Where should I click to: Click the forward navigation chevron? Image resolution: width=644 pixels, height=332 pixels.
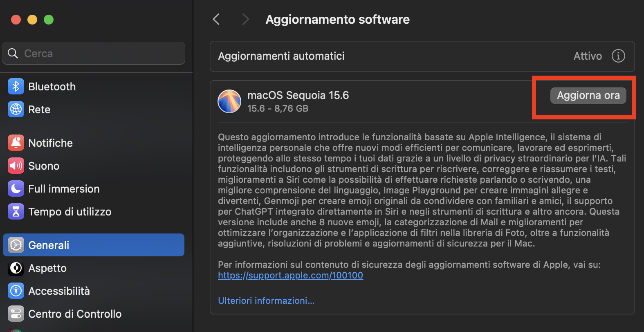(245, 19)
